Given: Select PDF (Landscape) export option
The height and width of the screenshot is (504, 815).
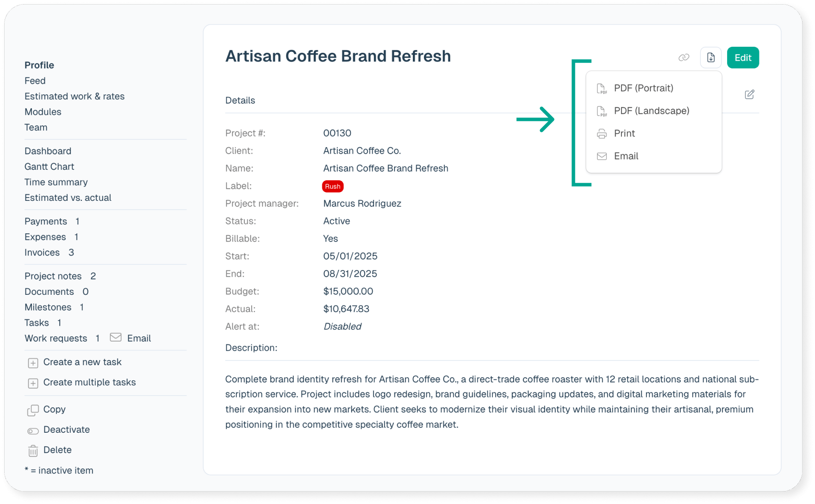Looking at the screenshot, I should [x=651, y=111].
